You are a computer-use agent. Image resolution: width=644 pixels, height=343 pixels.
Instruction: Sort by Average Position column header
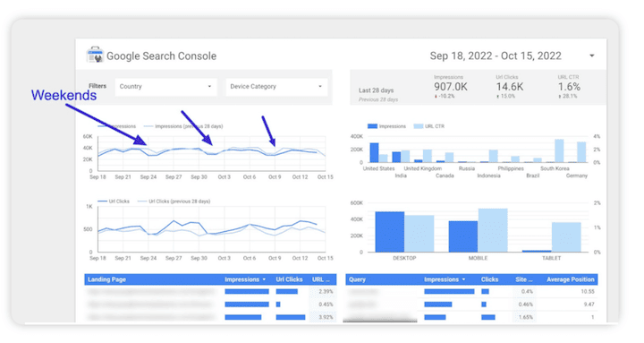[570, 279]
